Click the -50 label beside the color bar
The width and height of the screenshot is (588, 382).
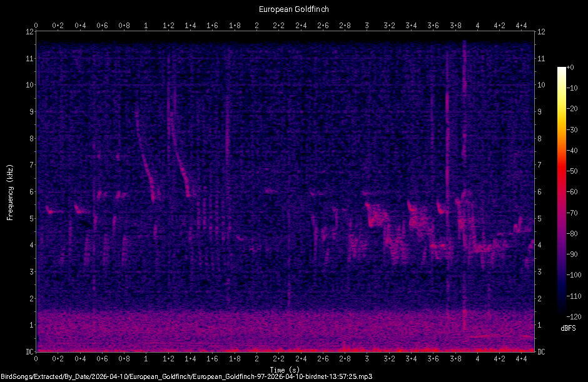coord(571,170)
